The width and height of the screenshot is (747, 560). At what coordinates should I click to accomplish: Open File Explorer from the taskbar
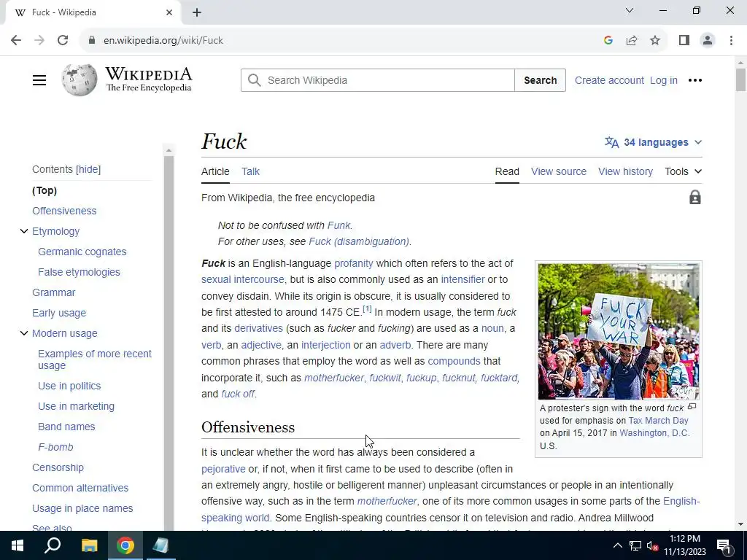click(89, 545)
